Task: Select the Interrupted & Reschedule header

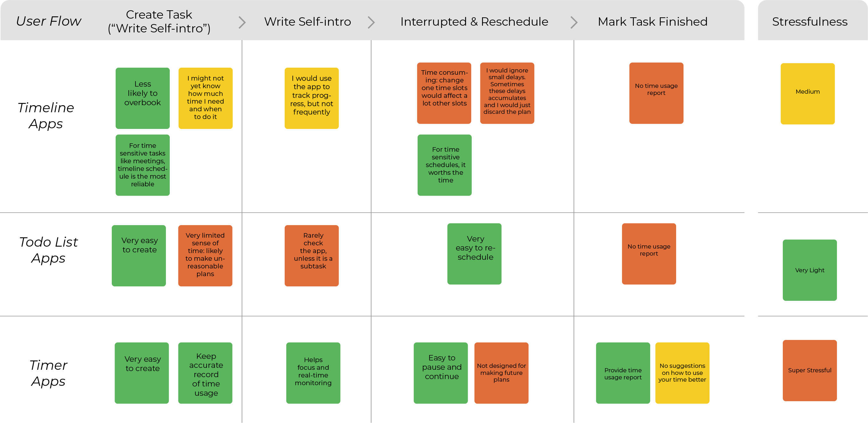Action: click(x=474, y=21)
